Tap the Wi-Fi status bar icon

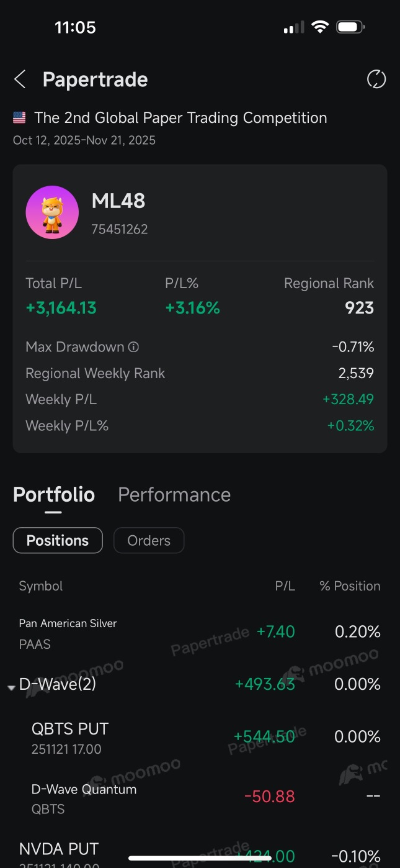(320, 27)
